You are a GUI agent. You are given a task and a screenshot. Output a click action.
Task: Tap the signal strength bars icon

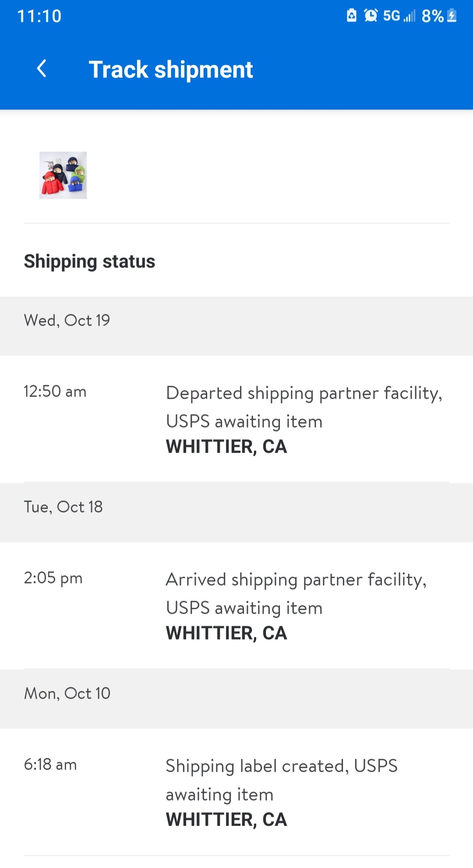[409, 17]
